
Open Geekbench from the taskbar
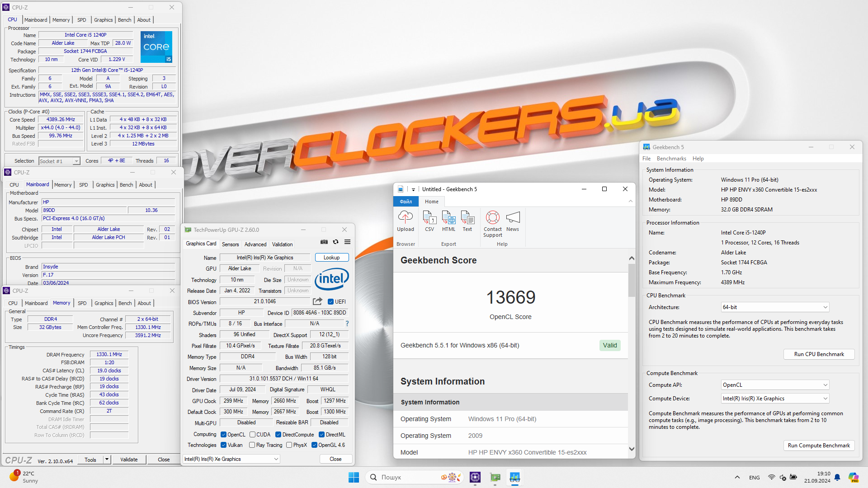click(x=515, y=477)
